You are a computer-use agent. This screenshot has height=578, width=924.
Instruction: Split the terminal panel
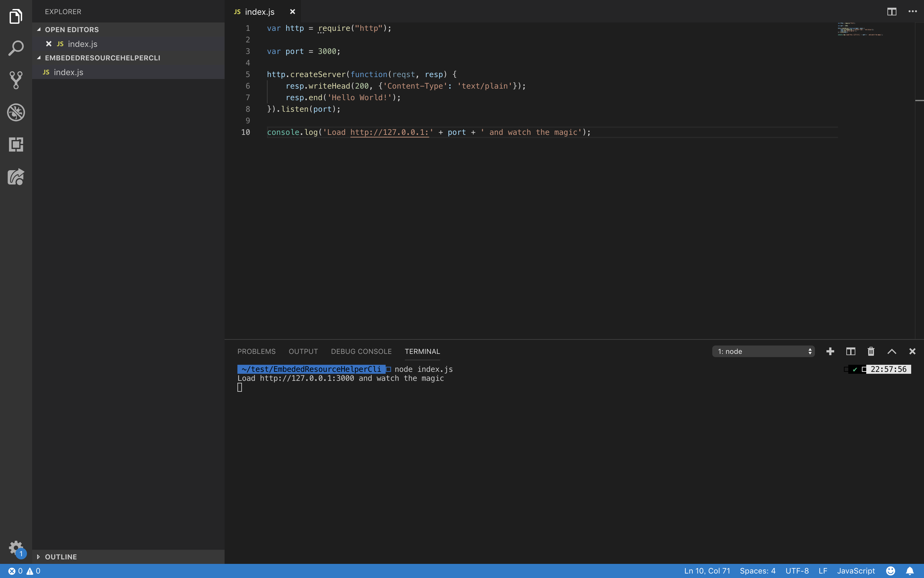(x=851, y=351)
